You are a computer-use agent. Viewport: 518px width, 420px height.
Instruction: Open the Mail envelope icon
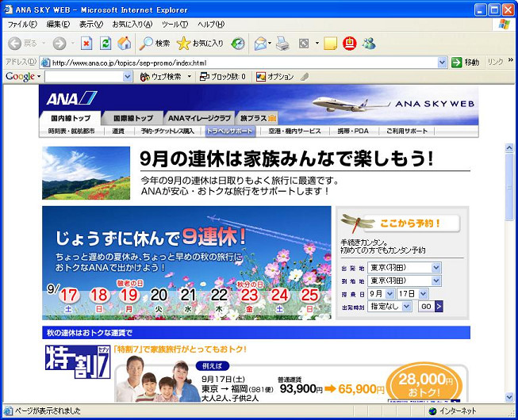click(x=260, y=44)
